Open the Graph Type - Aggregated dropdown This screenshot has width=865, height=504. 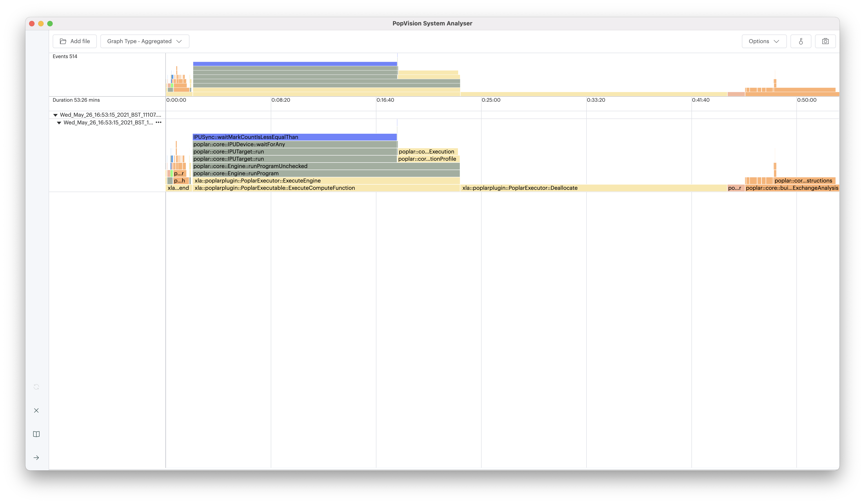(x=144, y=41)
